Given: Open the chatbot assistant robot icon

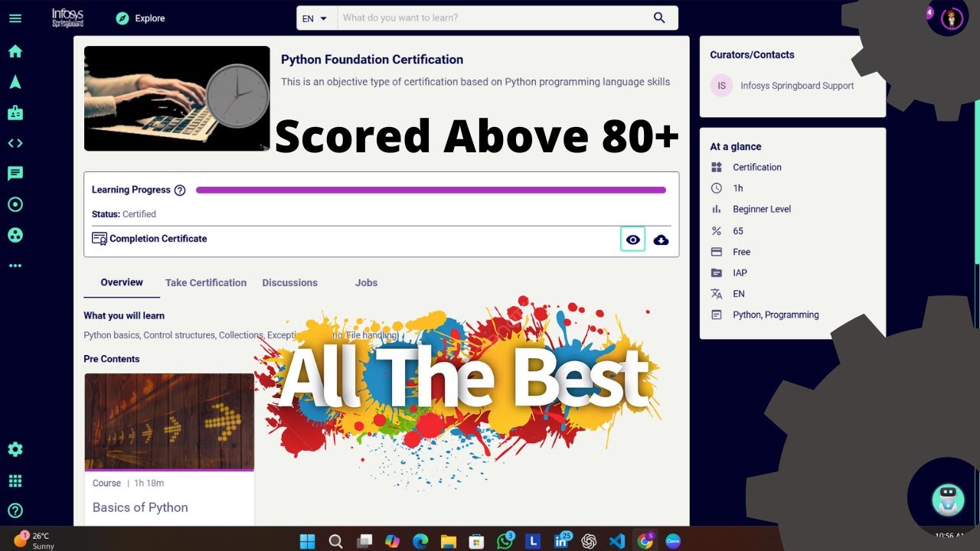Looking at the screenshot, I should point(948,499).
